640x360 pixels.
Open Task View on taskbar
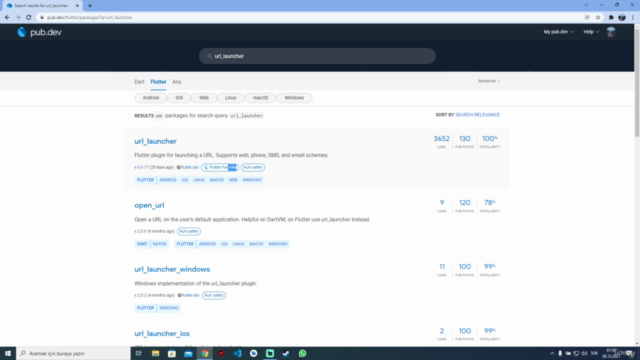(139, 353)
